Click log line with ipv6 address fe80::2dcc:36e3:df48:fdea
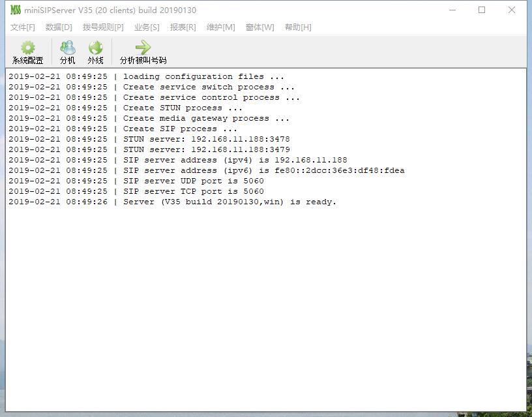 [207, 170]
